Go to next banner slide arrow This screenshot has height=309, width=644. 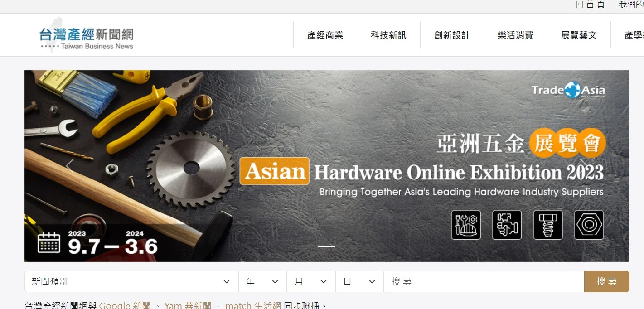tap(584, 166)
